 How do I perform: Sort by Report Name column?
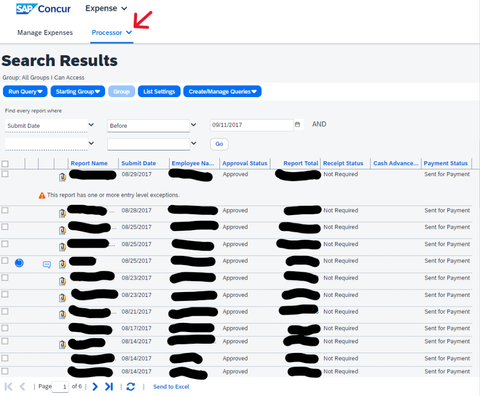tap(89, 163)
